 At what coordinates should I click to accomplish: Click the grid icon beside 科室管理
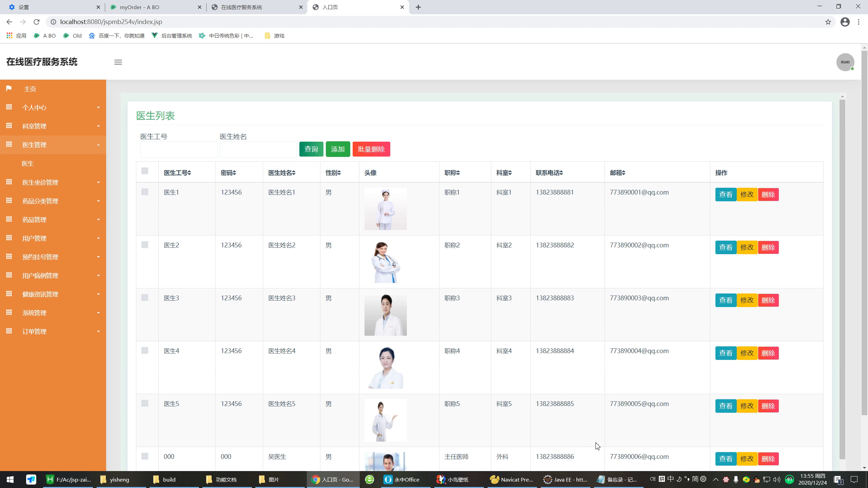pos(9,126)
